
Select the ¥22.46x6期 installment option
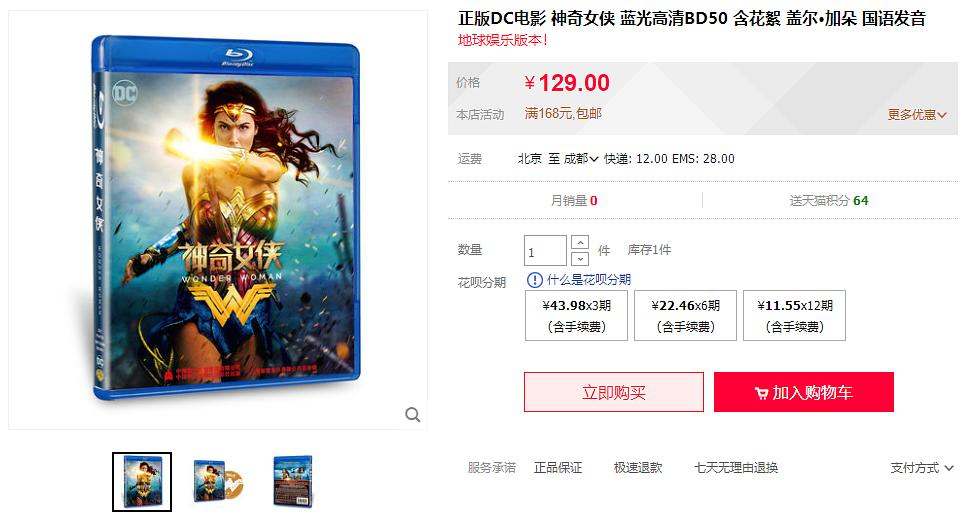point(685,316)
